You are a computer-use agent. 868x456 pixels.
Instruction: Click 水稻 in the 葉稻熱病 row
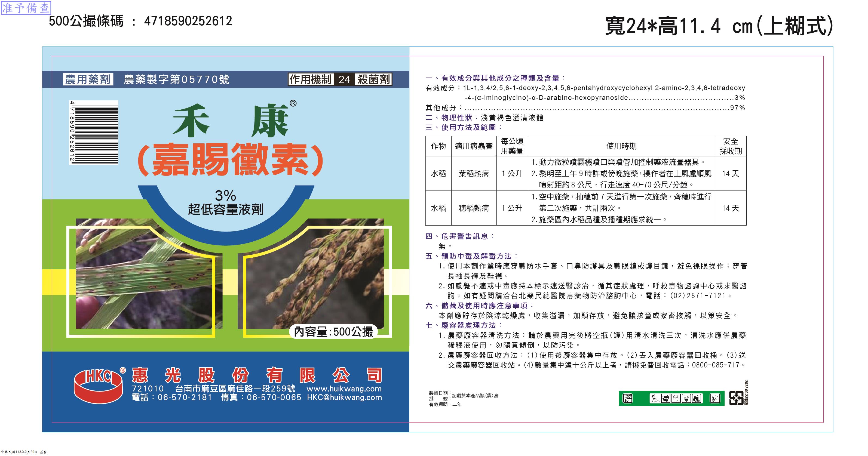[438, 173]
